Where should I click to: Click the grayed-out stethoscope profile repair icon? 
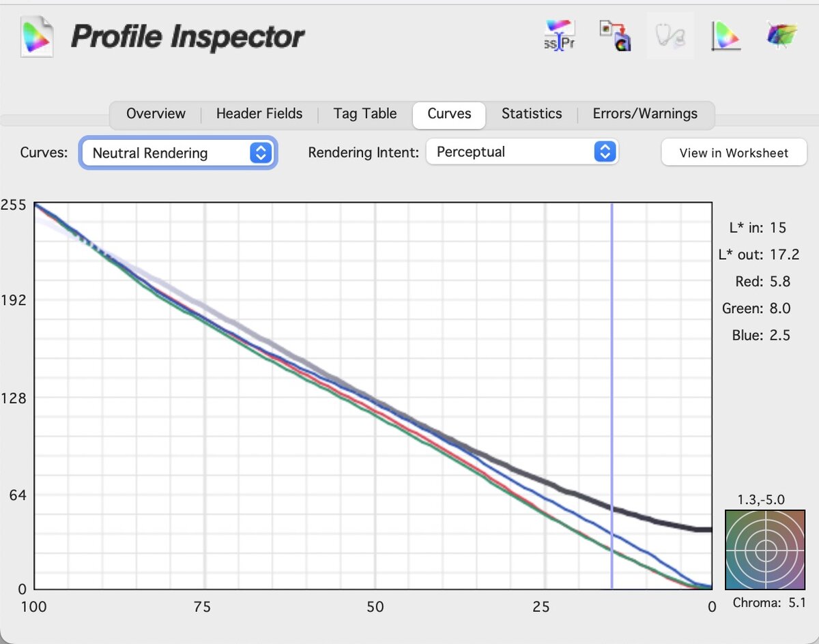(x=670, y=35)
